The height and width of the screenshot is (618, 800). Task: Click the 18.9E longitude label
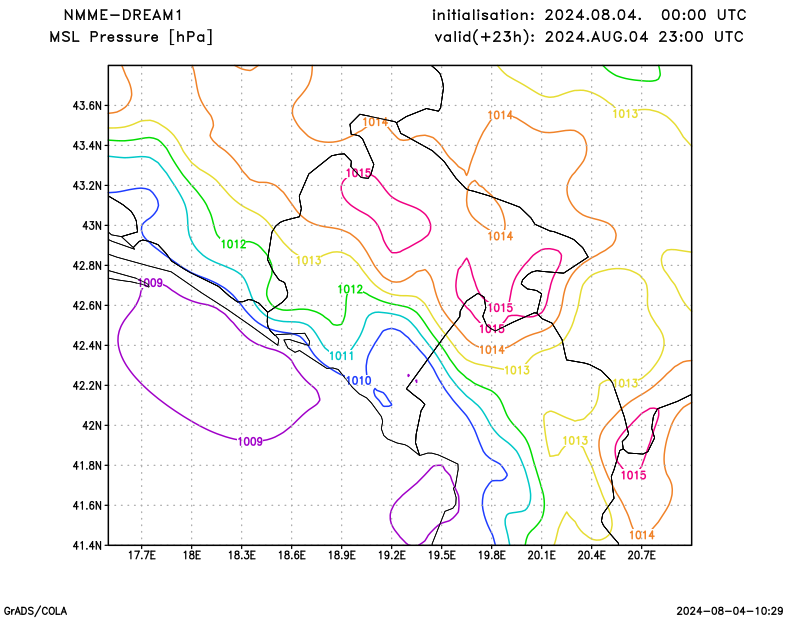click(x=341, y=555)
